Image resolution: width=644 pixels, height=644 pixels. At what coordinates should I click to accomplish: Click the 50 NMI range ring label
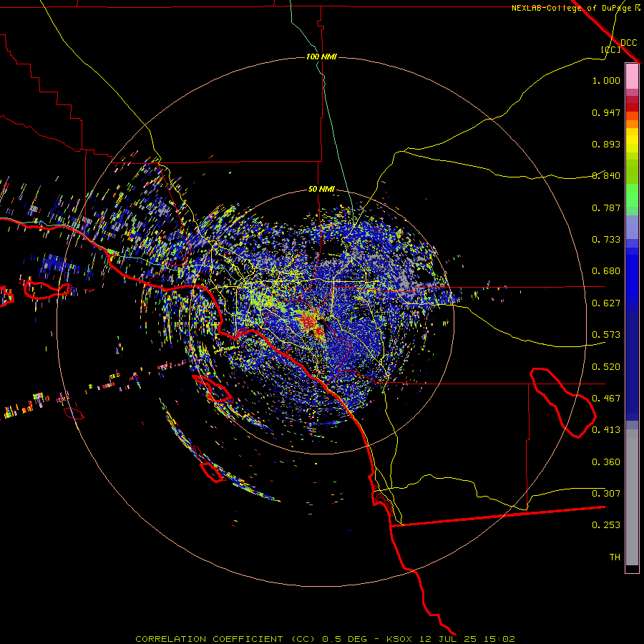coord(321,190)
